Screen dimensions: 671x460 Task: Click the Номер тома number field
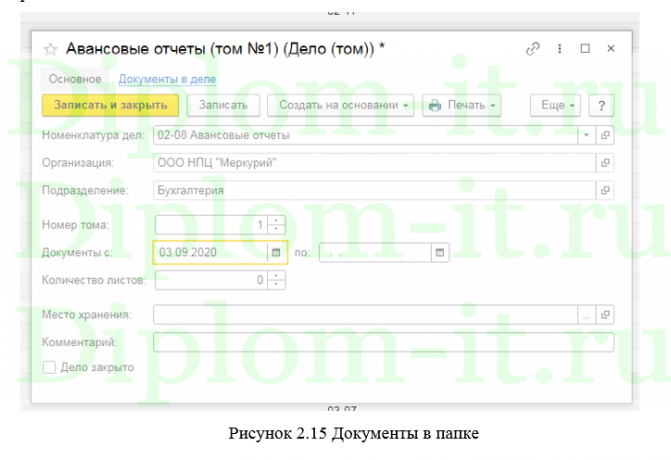tap(211, 225)
